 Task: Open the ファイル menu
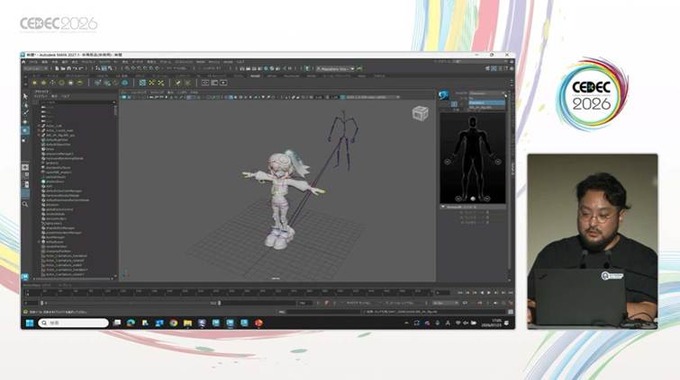(33, 62)
